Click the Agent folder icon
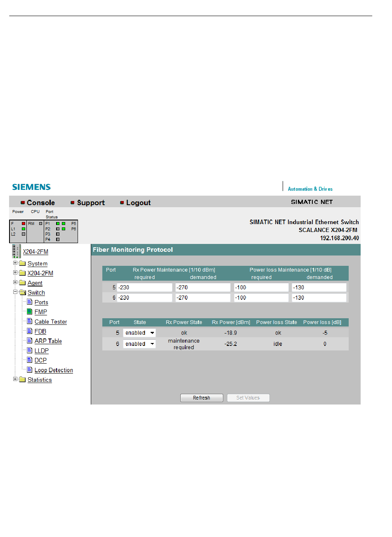This screenshot has width=392, height=537. click(22, 283)
